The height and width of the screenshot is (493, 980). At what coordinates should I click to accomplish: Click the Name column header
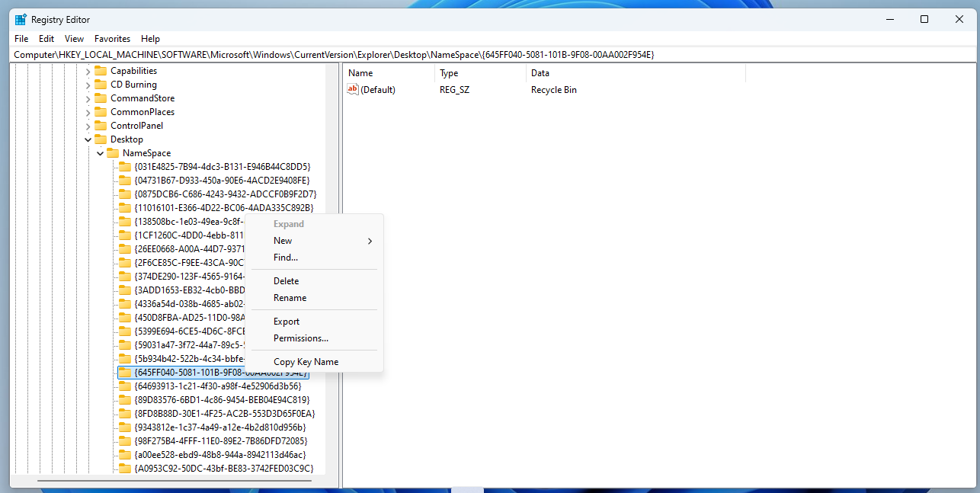389,73
